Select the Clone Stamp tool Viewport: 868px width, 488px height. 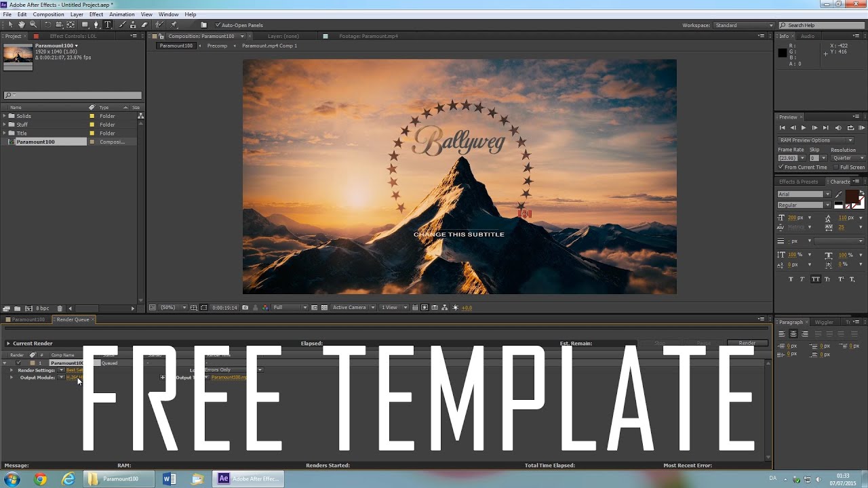133,24
